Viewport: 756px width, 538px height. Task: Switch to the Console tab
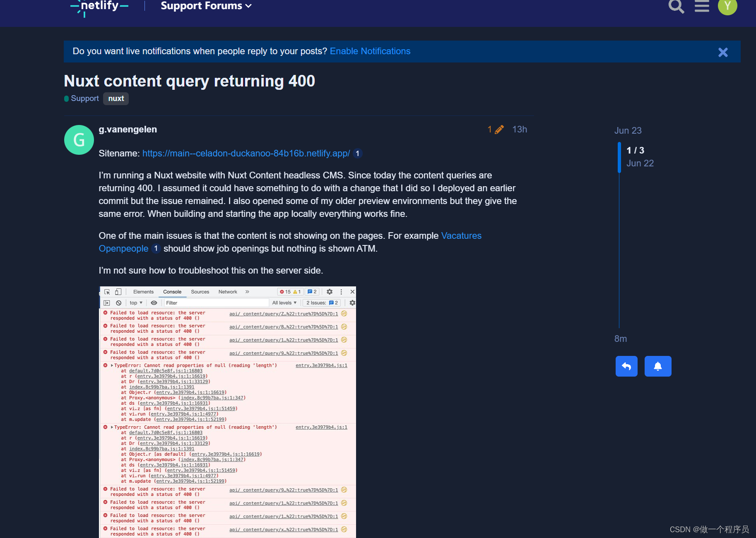(x=172, y=292)
